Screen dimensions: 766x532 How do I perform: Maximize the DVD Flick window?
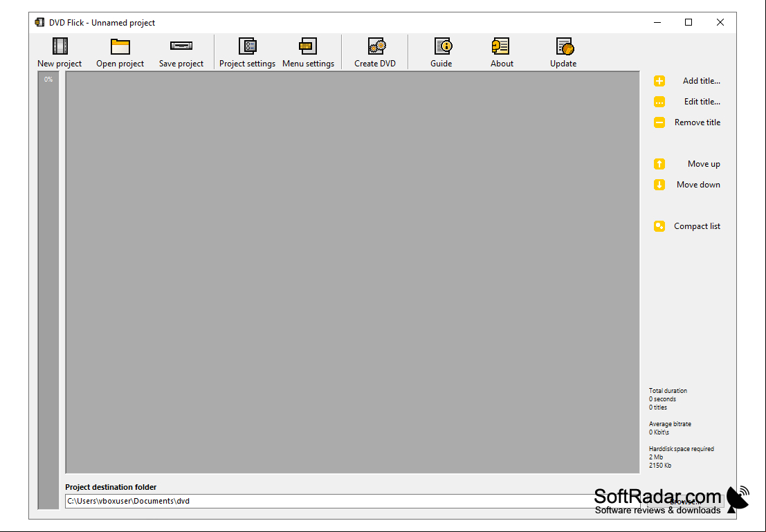pyautogui.click(x=689, y=22)
